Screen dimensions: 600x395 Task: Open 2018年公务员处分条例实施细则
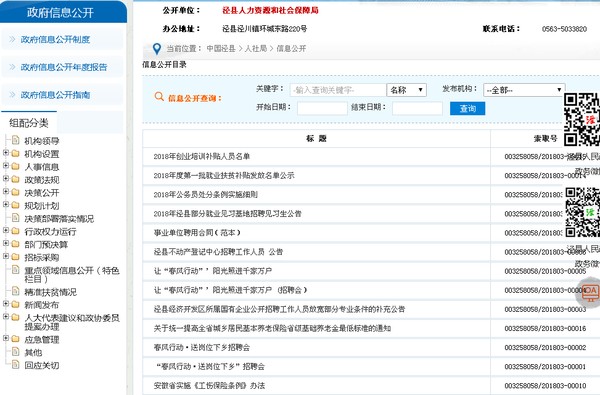tap(205, 194)
